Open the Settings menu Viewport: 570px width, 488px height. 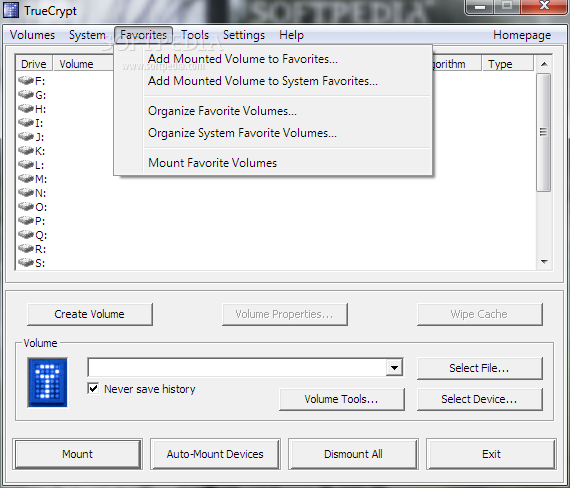pos(244,35)
